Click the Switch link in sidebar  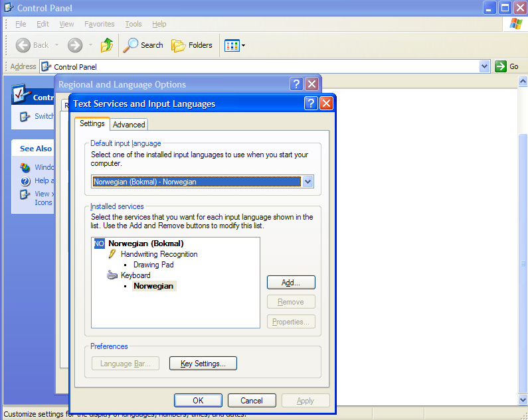click(44, 116)
